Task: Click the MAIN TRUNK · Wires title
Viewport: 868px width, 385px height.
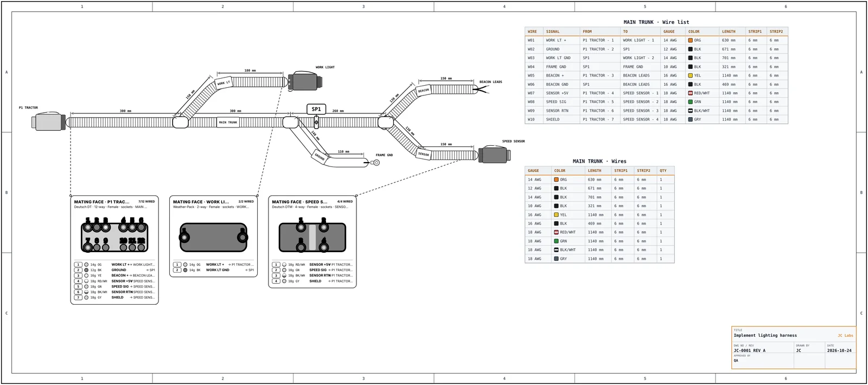Action: (x=599, y=162)
